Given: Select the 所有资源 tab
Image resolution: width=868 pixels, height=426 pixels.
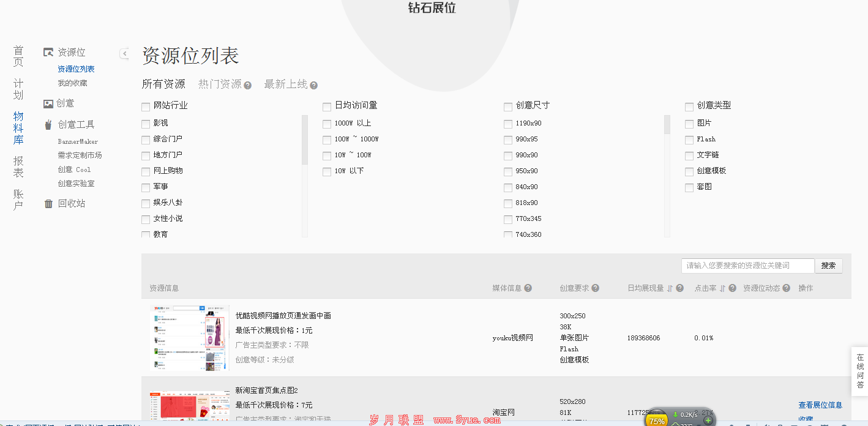Looking at the screenshot, I should coord(163,84).
